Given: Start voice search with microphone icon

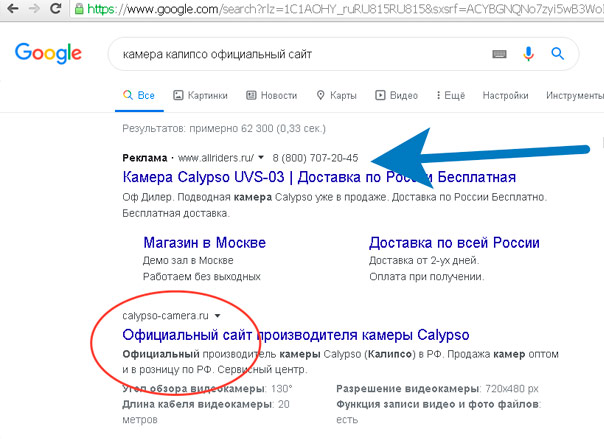Looking at the screenshot, I should (x=528, y=54).
